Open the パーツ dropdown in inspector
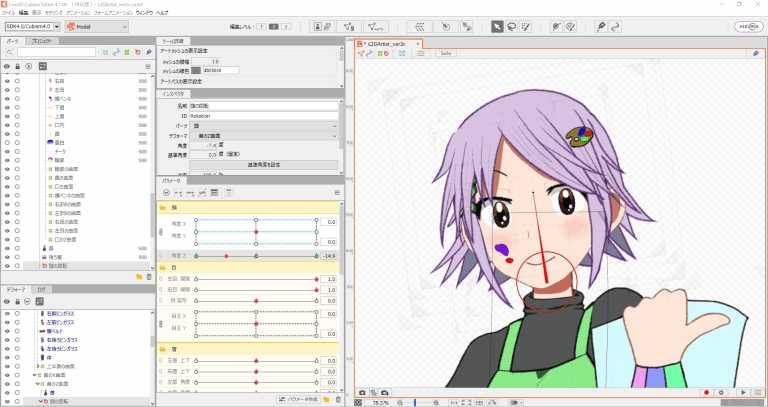Image resolution: width=768 pixels, height=407 pixels. click(264, 126)
